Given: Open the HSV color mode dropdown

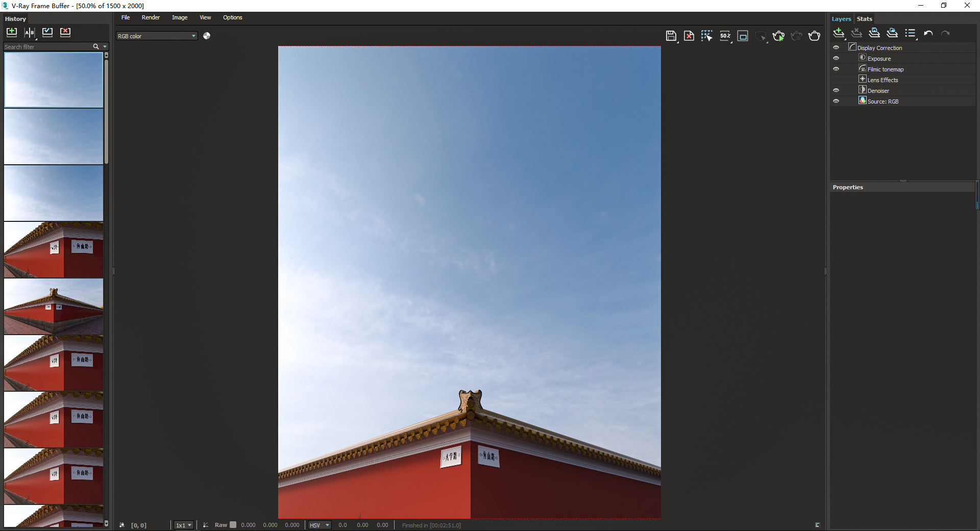Looking at the screenshot, I should coord(320,525).
